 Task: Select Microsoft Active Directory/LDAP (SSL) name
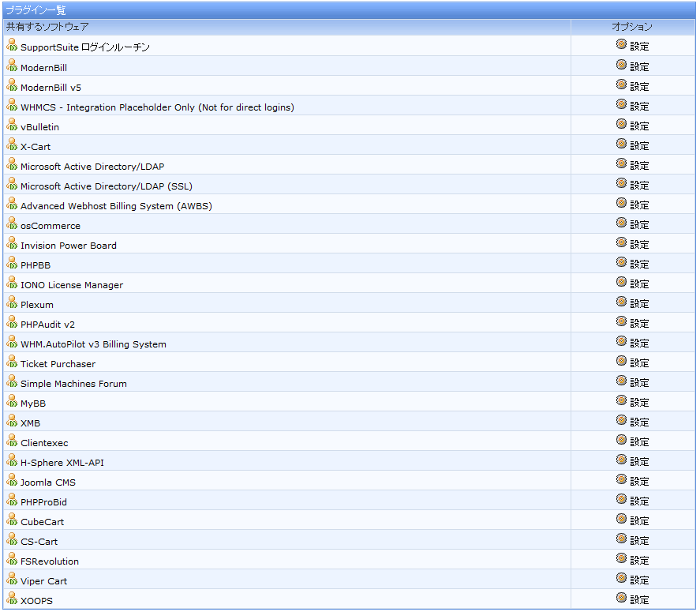(107, 186)
